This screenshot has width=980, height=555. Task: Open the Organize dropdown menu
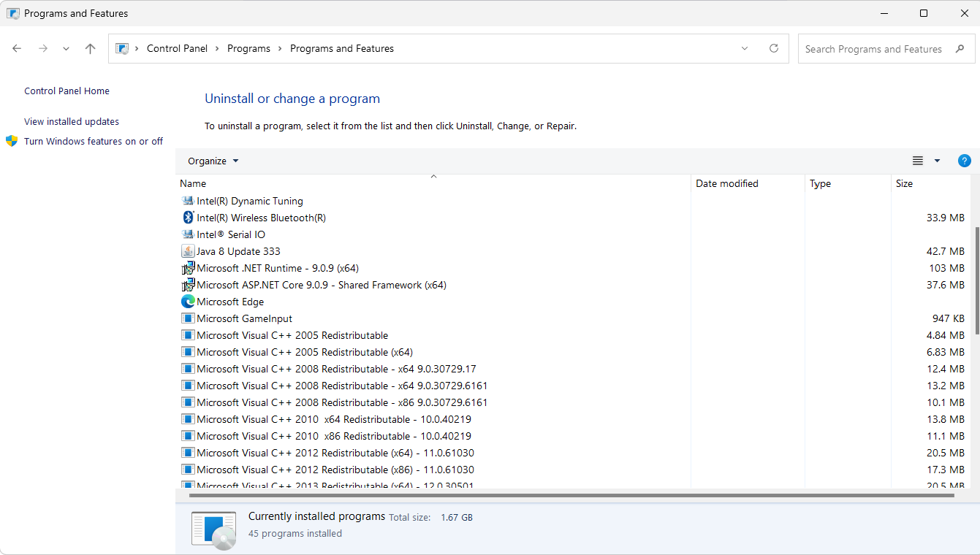tap(213, 161)
